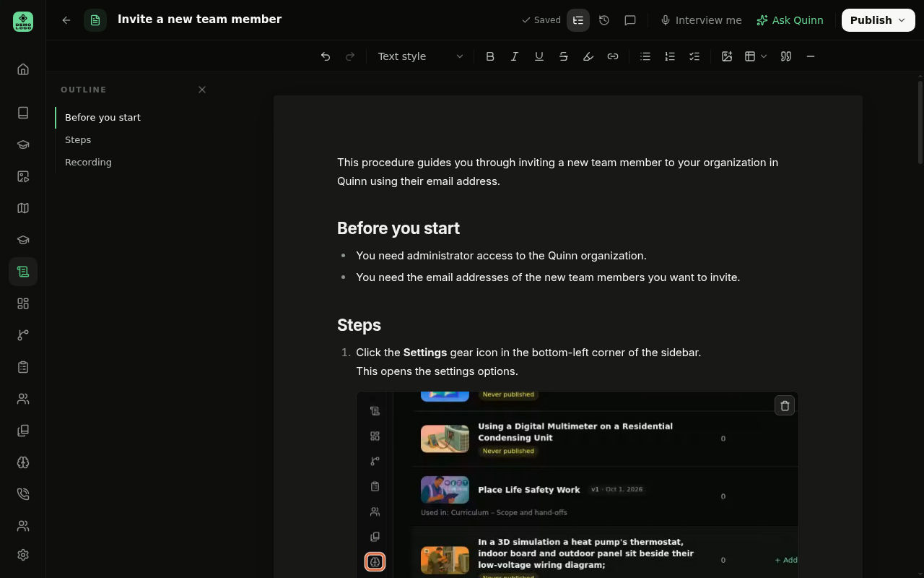924x578 pixels.
Task: Open the media image icon in sidebar
Action: click(x=23, y=176)
